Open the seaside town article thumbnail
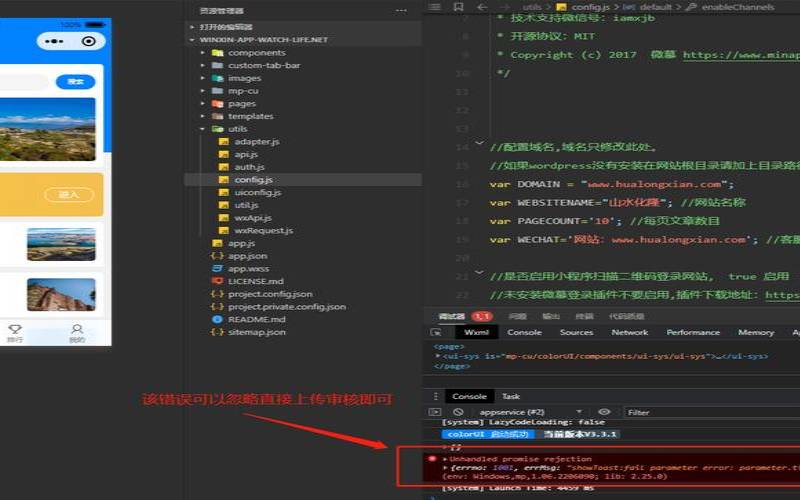 (x=61, y=244)
